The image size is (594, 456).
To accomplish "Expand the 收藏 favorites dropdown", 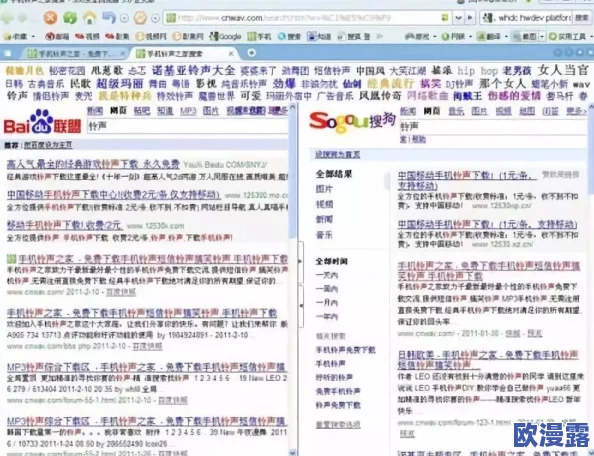I will click(33, 37).
